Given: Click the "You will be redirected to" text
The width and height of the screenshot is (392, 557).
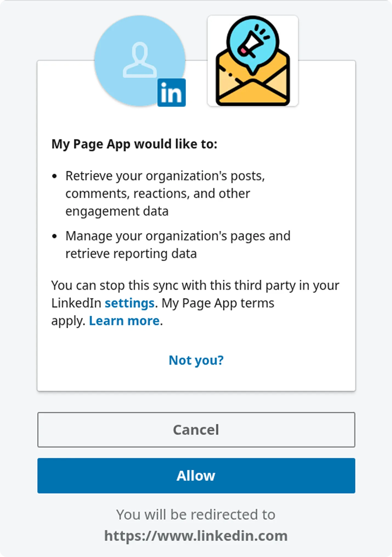Looking at the screenshot, I should tap(196, 514).
